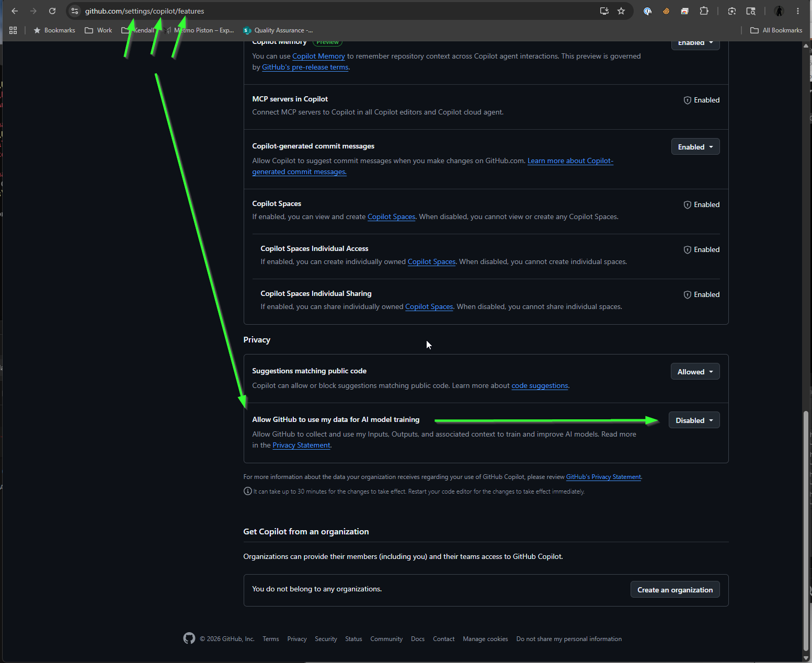Image resolution: width=812 pixels, height=663 pixels.
Task: Open GitHub's pre-release terms link
Action: tap(305, 67)
